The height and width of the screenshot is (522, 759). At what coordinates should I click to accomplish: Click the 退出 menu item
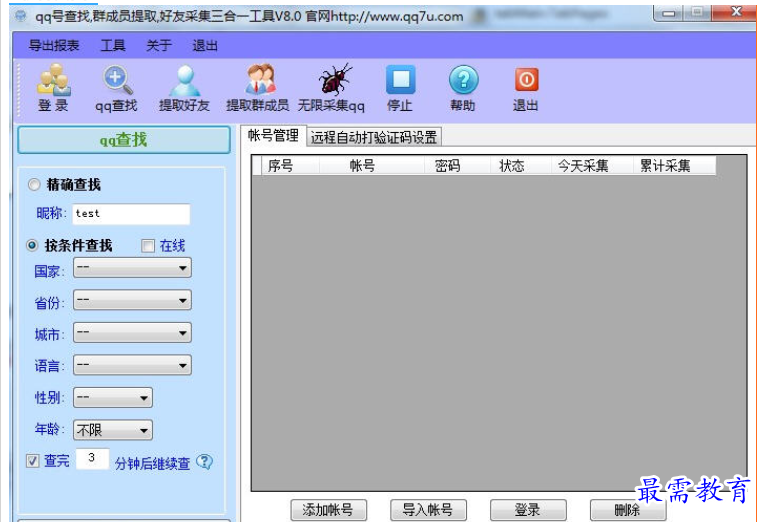click(x=205, y=46)
